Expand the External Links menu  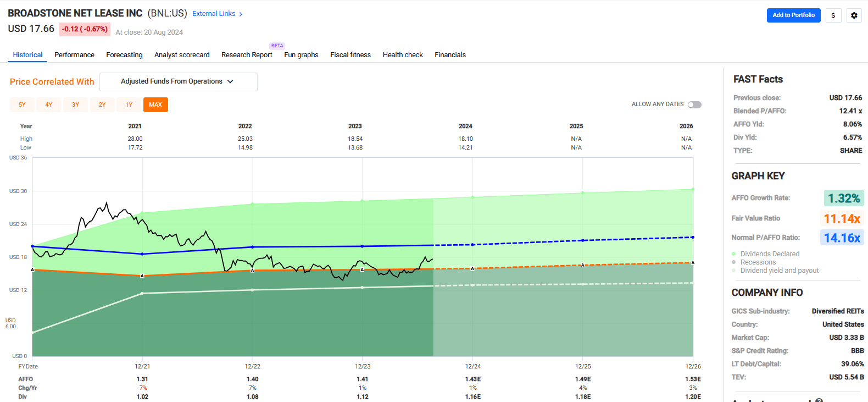coord(214,14)
